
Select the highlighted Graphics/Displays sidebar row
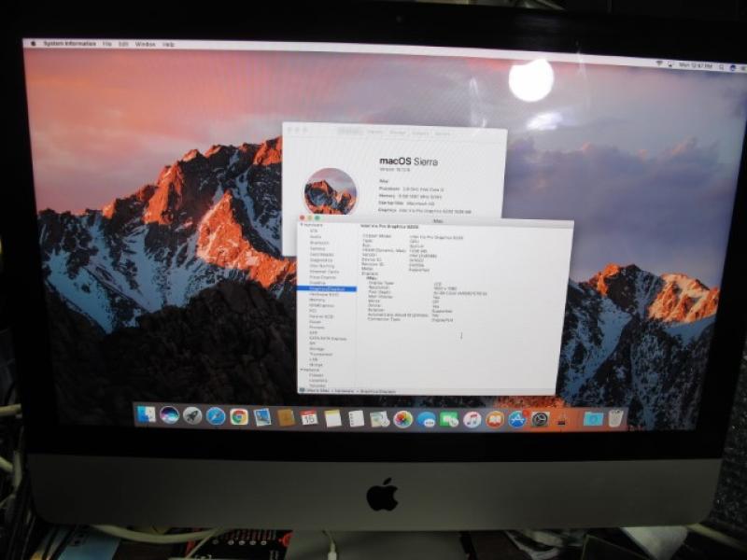(x=327, y=288)
